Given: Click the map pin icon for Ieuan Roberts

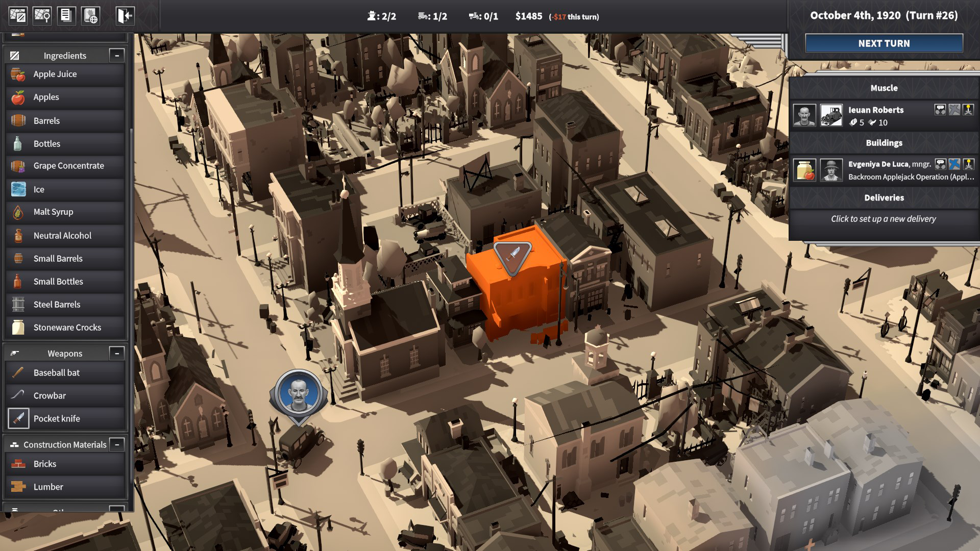Looking at the screenshot, I should [x=968, y=109].
